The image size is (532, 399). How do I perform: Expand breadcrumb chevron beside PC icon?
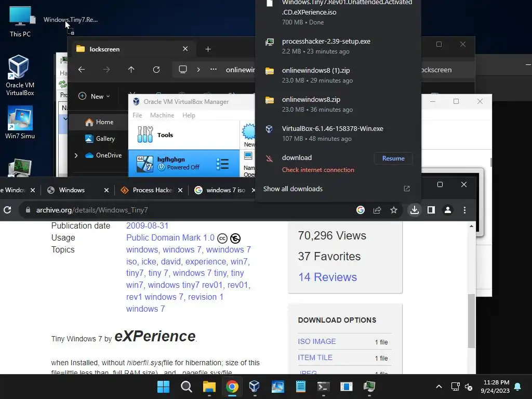pyautogui.click(x=198, y=70)
